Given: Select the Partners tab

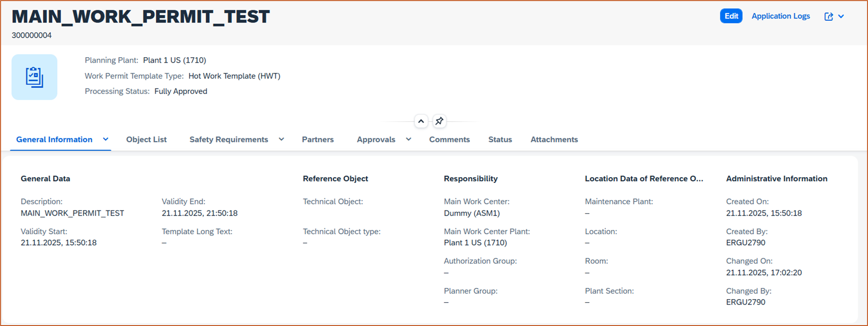Looking at the screenshot, I should pos(317,139).
